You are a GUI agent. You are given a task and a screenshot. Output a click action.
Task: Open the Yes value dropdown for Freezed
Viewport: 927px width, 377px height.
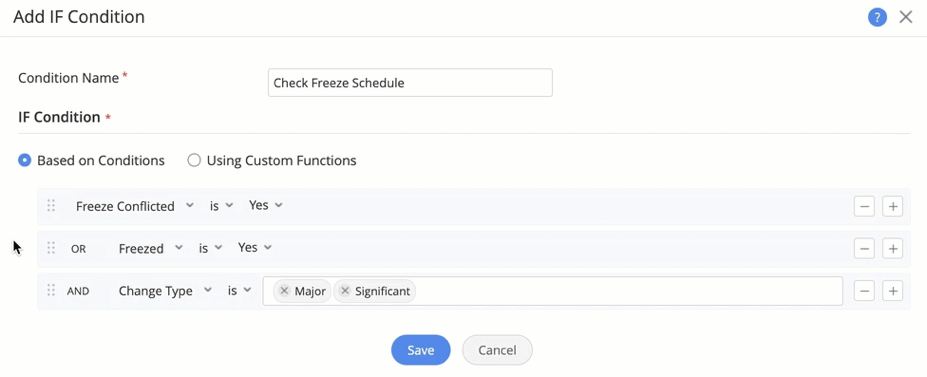coord(254,248)
